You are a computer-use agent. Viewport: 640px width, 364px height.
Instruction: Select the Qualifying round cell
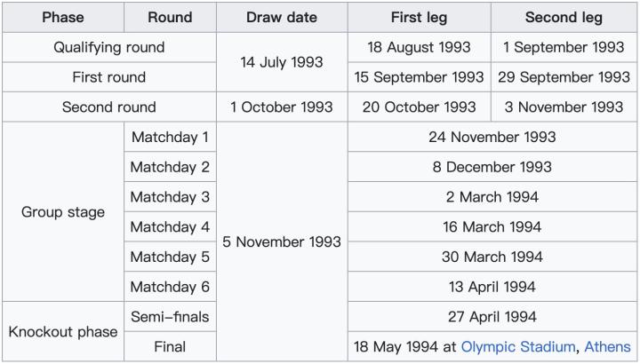click(x=109, y=48)
